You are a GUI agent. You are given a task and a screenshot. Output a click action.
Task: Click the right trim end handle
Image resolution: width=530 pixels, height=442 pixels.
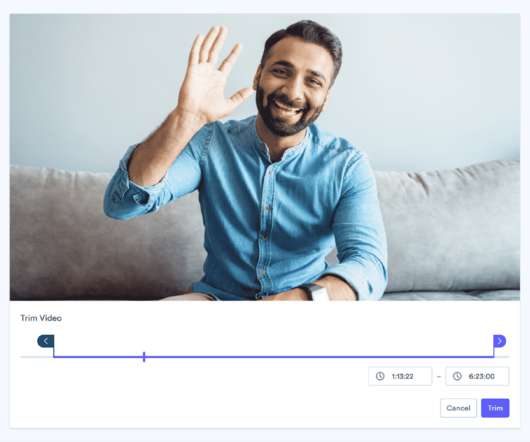coord(500,341)
